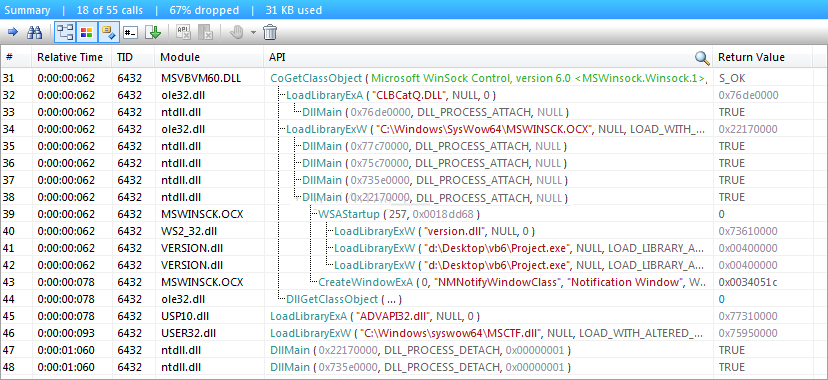Image resolution: width=828 pixels, height=380 pixels.
Task: Click return value 0x75950000
Action: coord(748,333)
